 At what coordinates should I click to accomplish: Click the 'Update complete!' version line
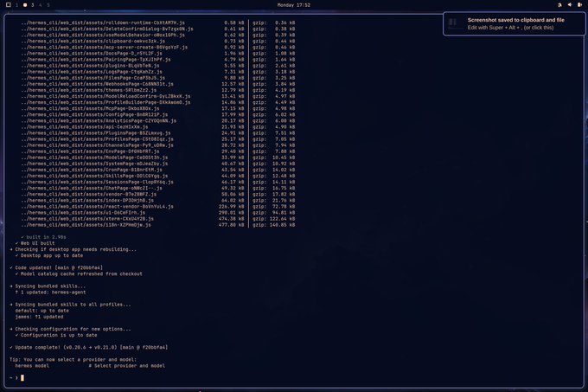pyautogui.click(x=89, y=347)
